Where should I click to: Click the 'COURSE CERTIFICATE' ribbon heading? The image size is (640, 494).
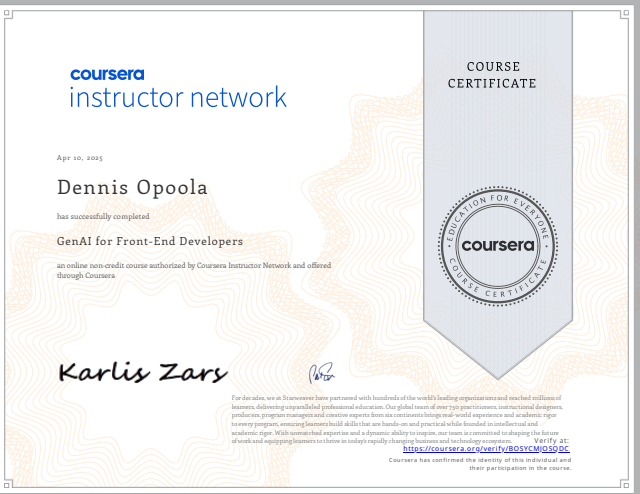[492, 75]
